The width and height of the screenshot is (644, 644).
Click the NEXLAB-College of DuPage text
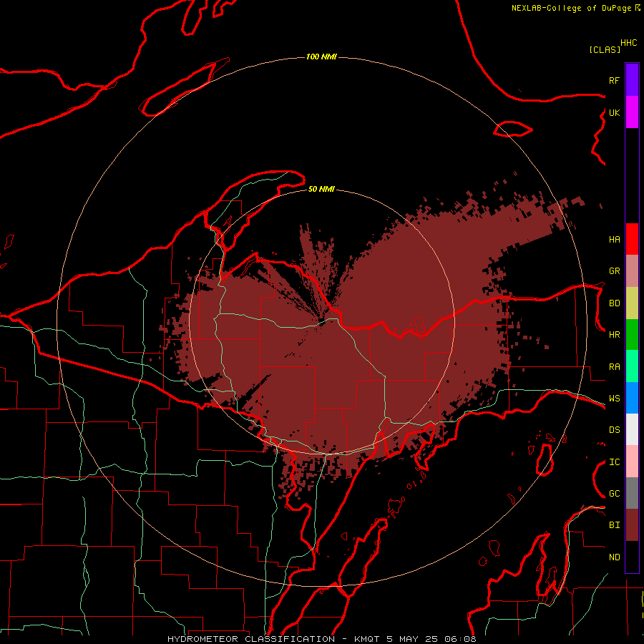coord(571,8)
